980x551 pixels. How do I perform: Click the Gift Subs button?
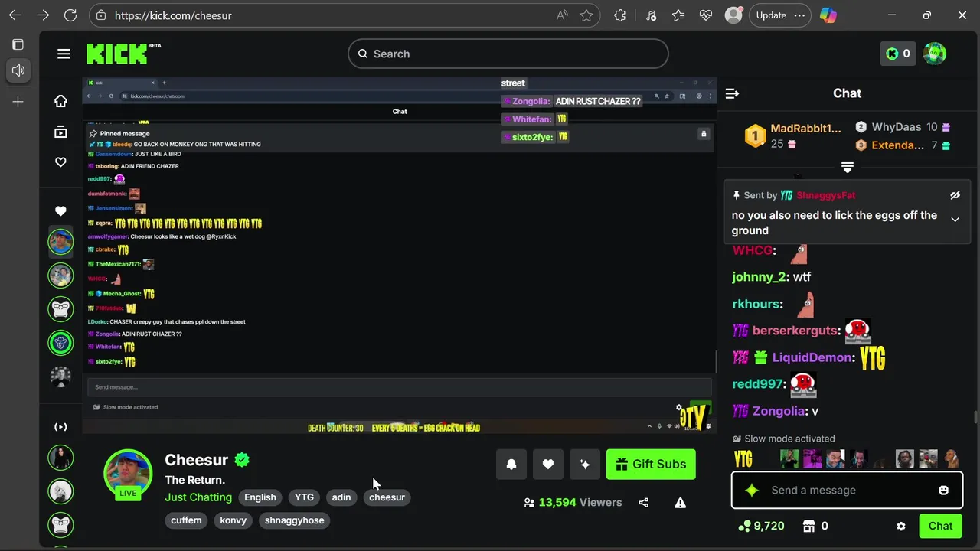pos(651,464)
